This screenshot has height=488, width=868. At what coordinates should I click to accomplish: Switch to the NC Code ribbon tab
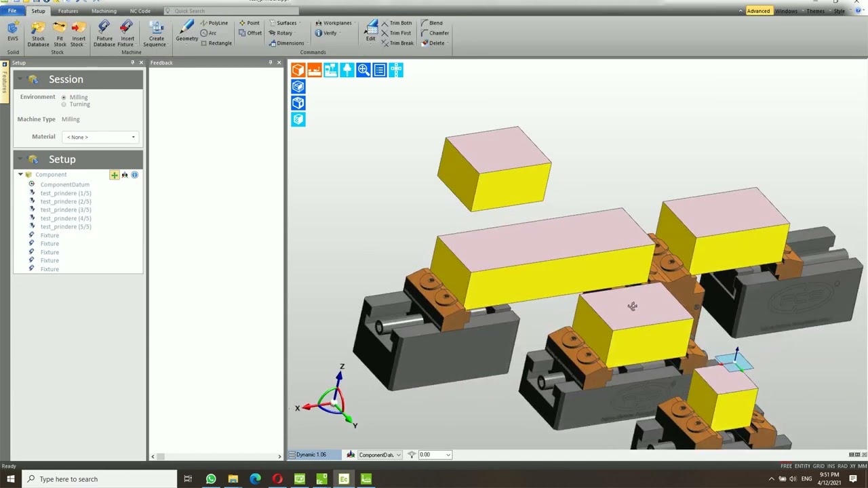140,11
